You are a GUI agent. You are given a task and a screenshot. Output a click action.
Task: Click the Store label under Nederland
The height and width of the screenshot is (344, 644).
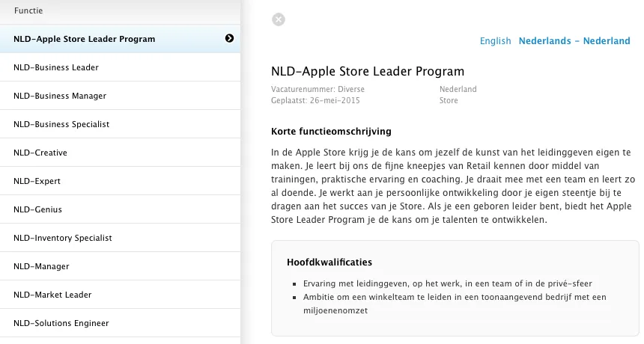pos(449,100)
